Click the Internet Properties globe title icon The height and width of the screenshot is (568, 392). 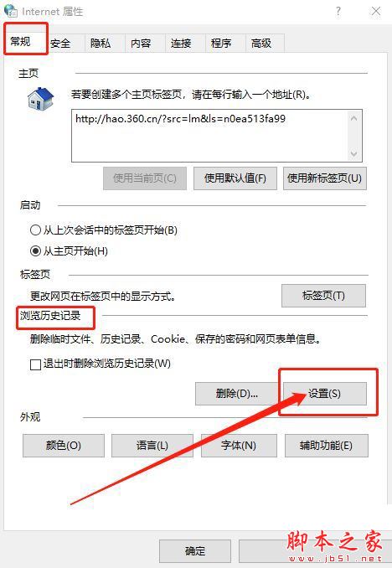pos(11,11)
